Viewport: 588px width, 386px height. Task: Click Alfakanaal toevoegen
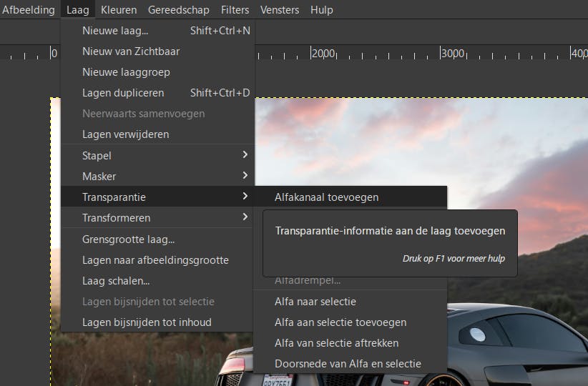[x=351, y=197]
